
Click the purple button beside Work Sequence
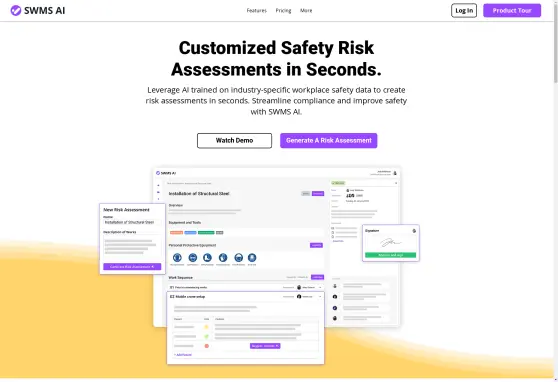coord(317,277)
